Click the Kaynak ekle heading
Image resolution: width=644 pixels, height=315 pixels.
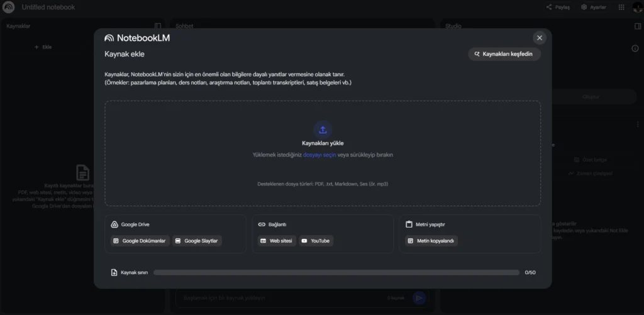[125, 54]
